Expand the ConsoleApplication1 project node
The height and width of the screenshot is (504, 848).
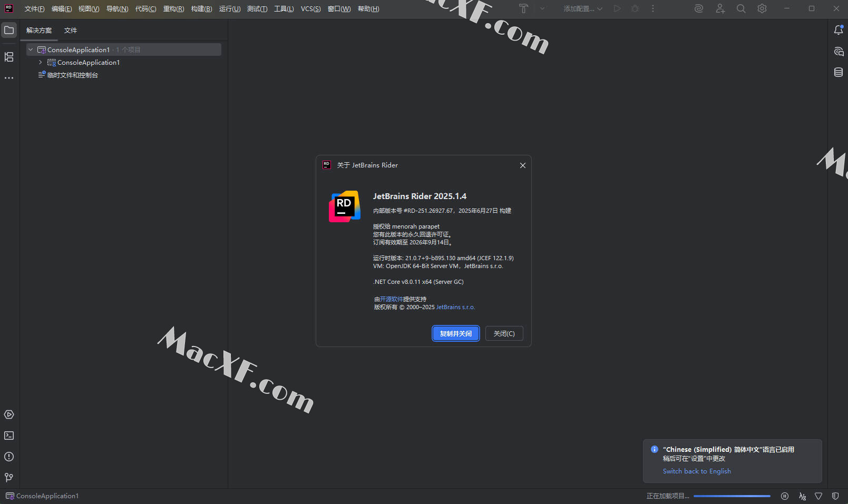coord(41,62)
